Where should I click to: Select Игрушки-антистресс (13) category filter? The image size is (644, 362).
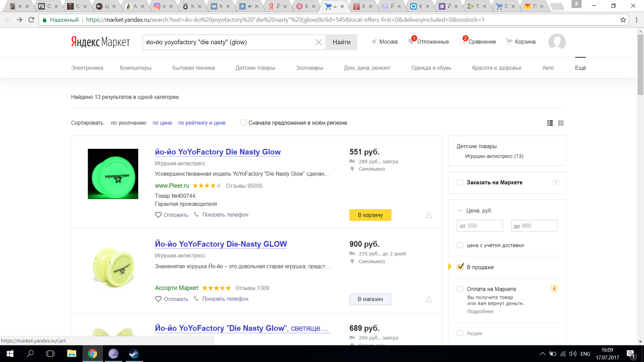494,156
